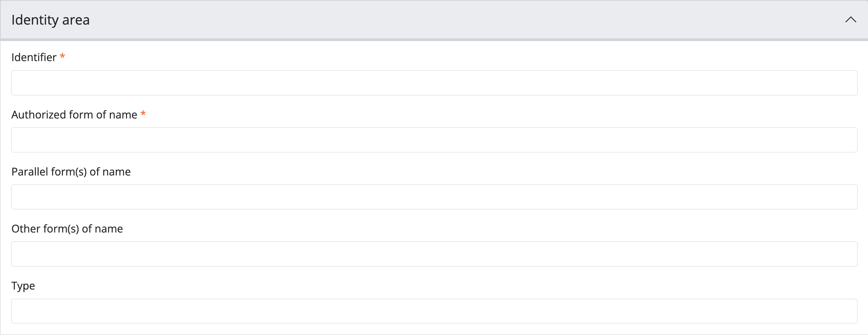Click the asterisk beside Authorized form of name
The width and height of the screenshot is (868, 335).
tap(143, 114)
